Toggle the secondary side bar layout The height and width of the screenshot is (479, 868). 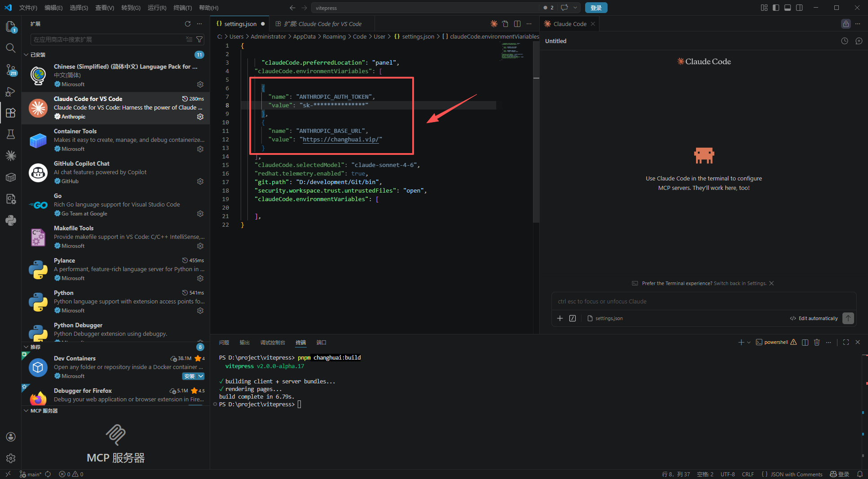click(x=799, y=8)
